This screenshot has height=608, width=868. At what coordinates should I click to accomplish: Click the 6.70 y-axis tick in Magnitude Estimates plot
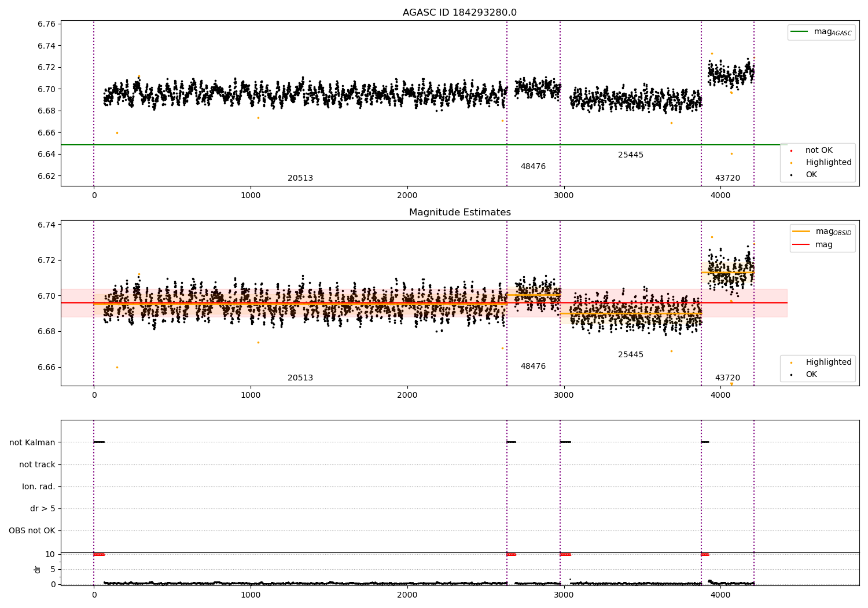coord(46,296)
